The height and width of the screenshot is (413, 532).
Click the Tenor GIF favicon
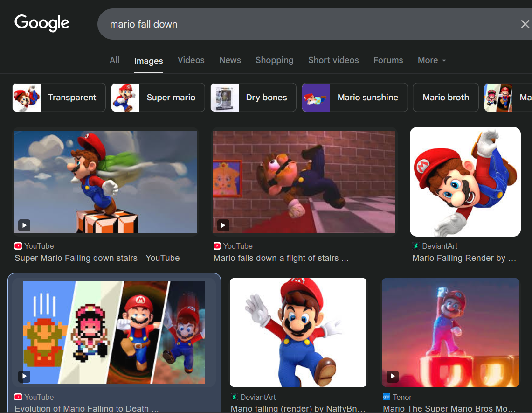click(x=387, y=397)
